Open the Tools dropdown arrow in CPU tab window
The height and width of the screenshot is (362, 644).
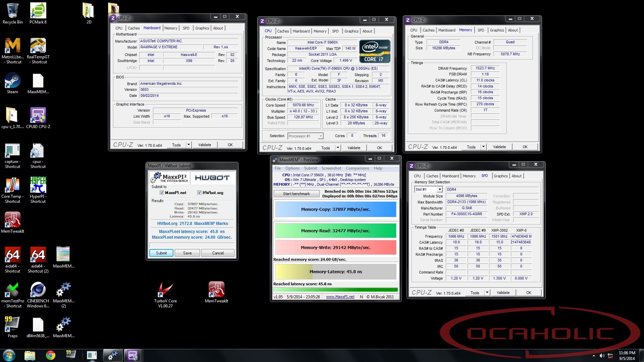click(338, 147)
